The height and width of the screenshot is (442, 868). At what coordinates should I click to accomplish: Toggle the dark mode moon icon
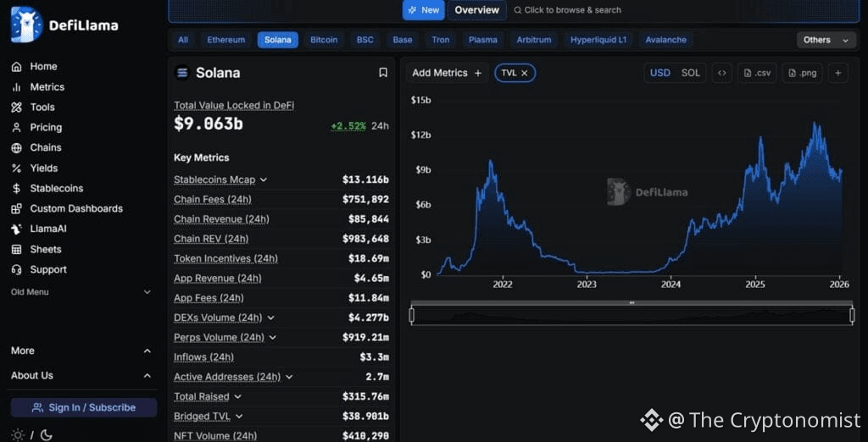point(46,434)
